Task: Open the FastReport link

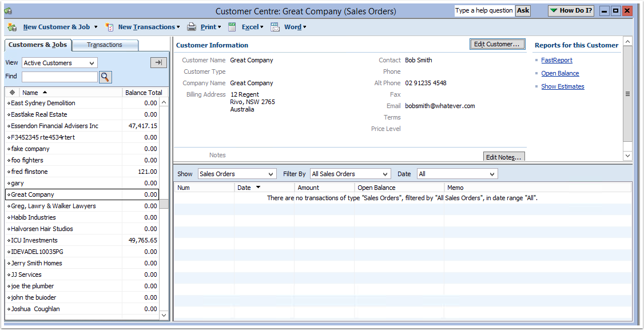Action: coord(556,60)
